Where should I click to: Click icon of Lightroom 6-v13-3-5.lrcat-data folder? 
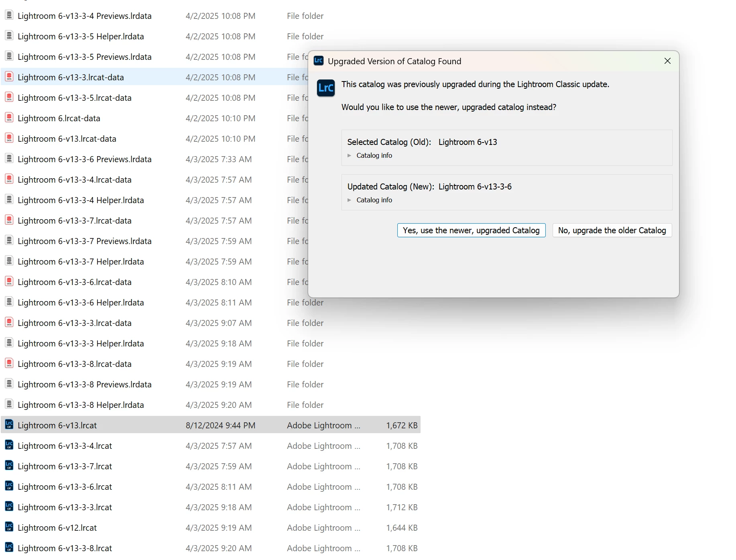9,97
